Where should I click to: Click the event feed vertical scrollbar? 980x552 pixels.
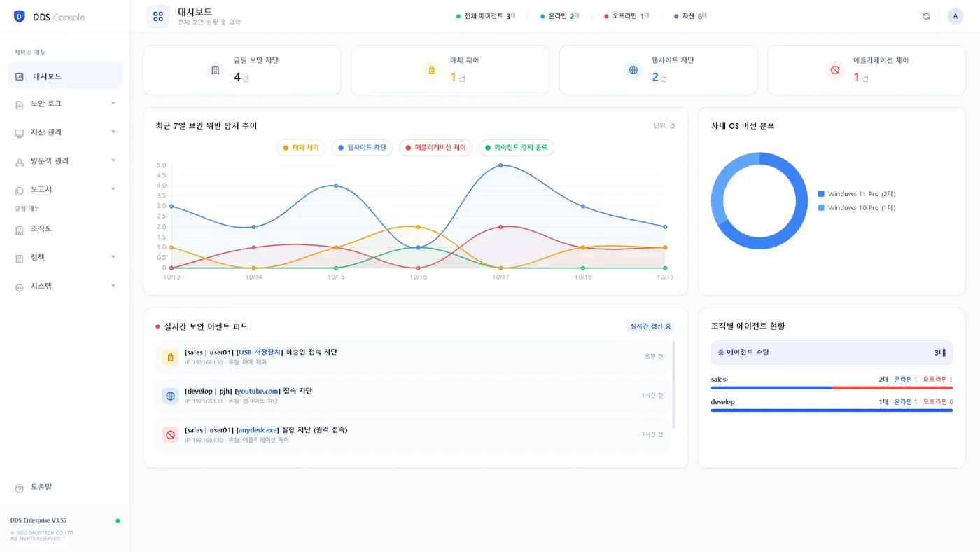click(674, 385)
